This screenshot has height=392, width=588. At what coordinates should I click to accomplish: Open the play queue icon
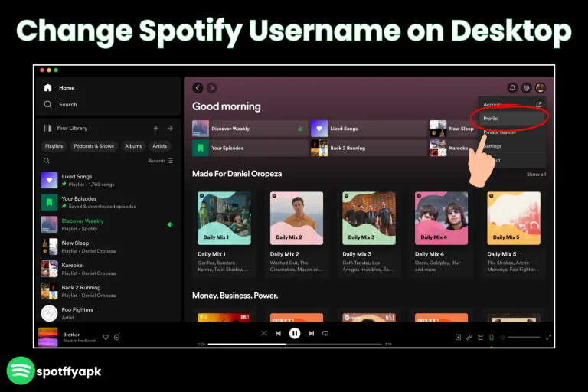click(x=480, y=337)
